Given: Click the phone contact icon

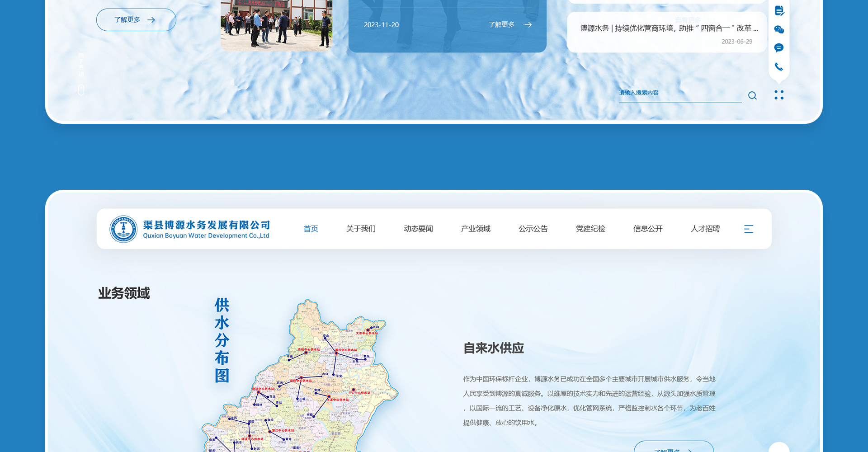Looking at the screenshot, I should (779, 67).
